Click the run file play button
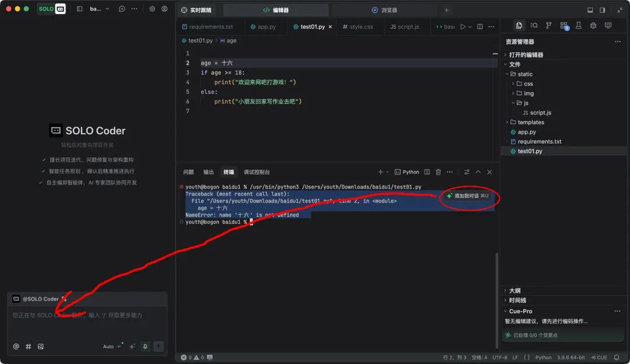630x364 pixels. click(x=463, y=26)
